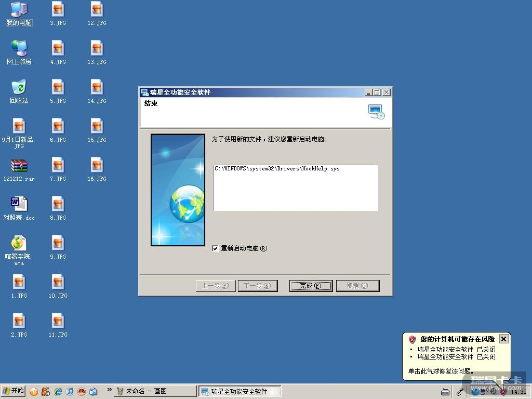Minimize the 瑞星全功能安全软件 dialog
This screenshot has width=532, height=399.
click(368, 92)
